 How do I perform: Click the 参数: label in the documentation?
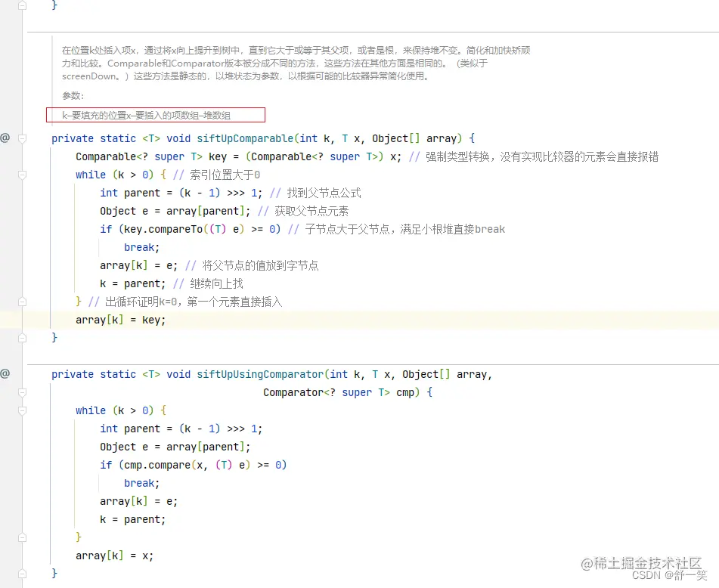click(x=73, y=96)
